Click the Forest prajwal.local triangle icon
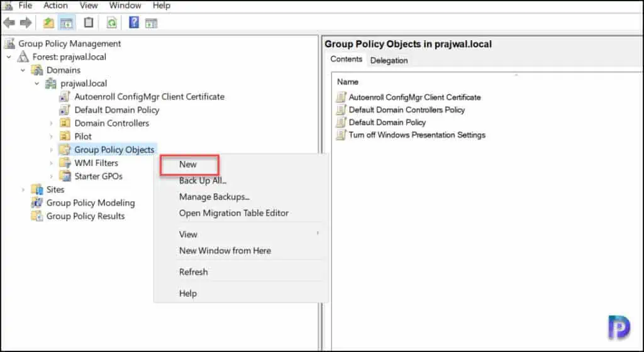 point(23,57)
